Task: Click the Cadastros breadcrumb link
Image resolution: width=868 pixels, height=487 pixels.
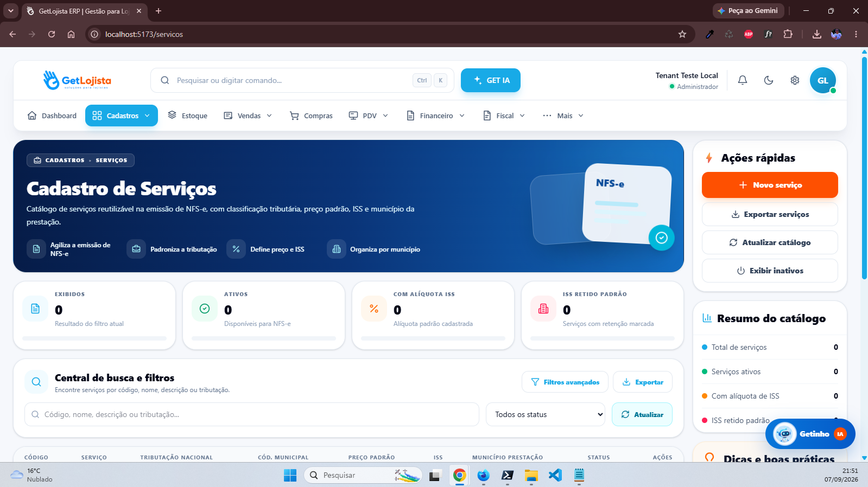Action: click(x=65, y=161)
